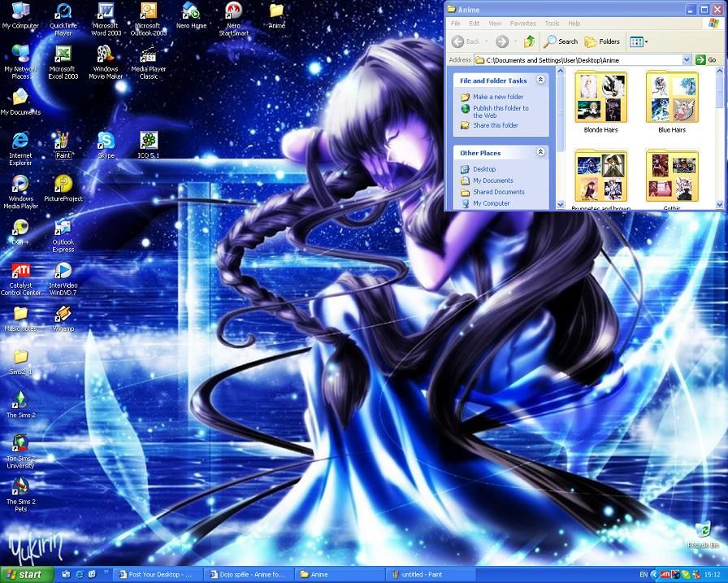The image size is (728, 583).
Task: Click the Back button in Anime window
Action: click(466, 41)
